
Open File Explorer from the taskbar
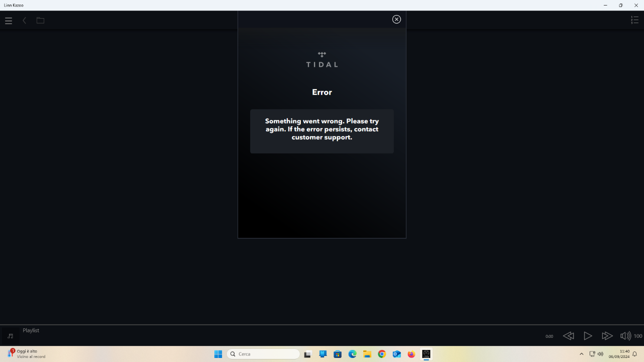tap(367, 354)
